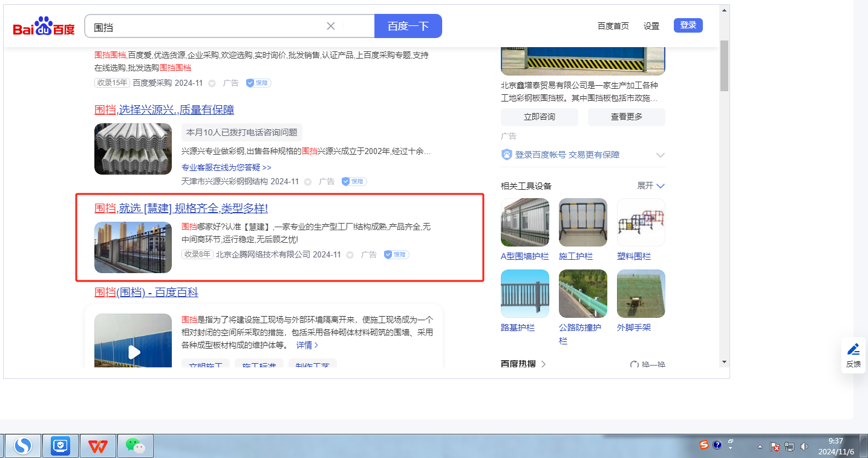This screenshot has width=868, height=458.
Task: Click the A型围墙护栏 thumbnail image
Action: tap(525, 222)
